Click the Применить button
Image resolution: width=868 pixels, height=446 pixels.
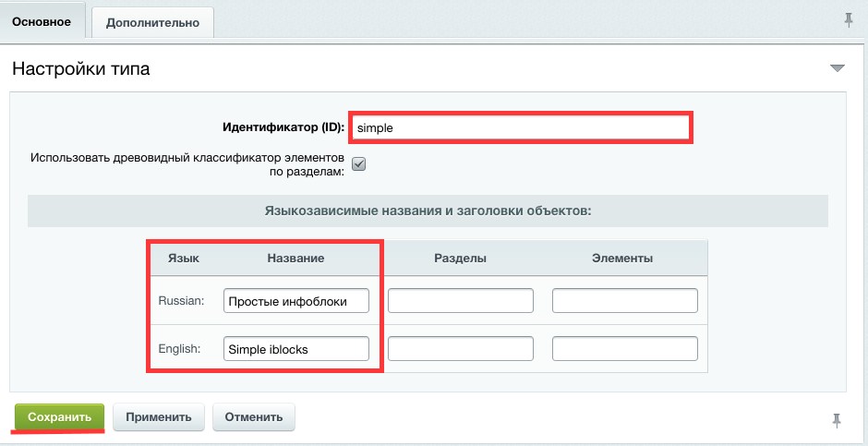[x=159, y=416]
